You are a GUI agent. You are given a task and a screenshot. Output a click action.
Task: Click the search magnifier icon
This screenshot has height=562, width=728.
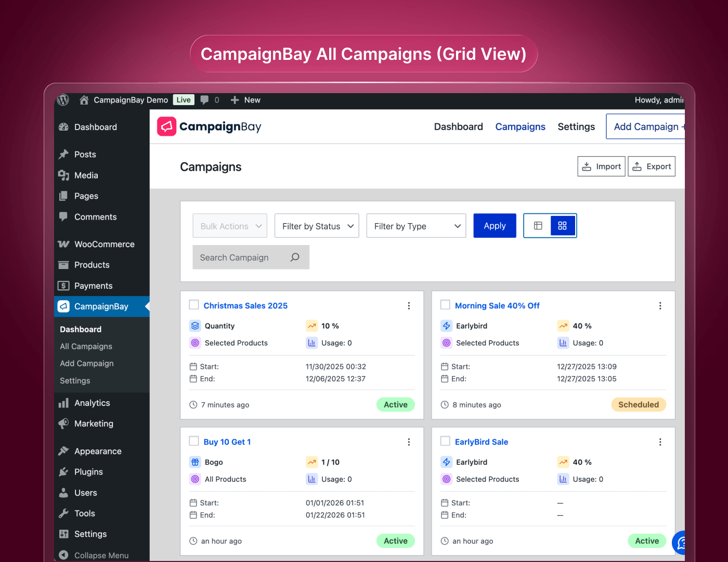[295, 258]
